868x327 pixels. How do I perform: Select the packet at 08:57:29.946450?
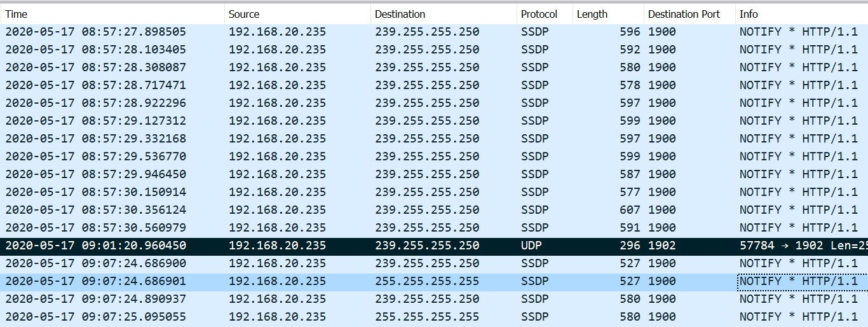click(434, 174)
